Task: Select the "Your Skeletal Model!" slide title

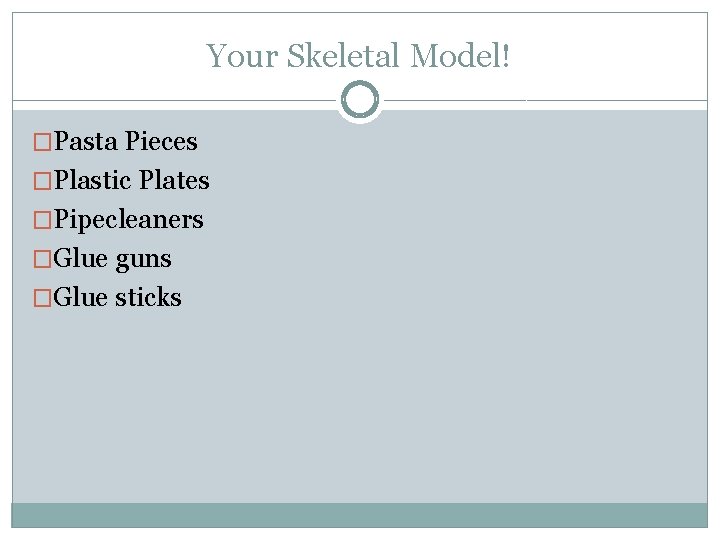Action: point(359,56)
